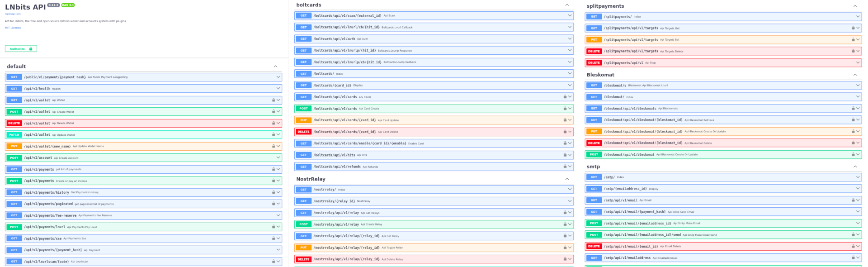Click the lock icon on Api Bleskomats row
Image resolution: width=868 pixels, height=267 pixels.
click(853, 109)
